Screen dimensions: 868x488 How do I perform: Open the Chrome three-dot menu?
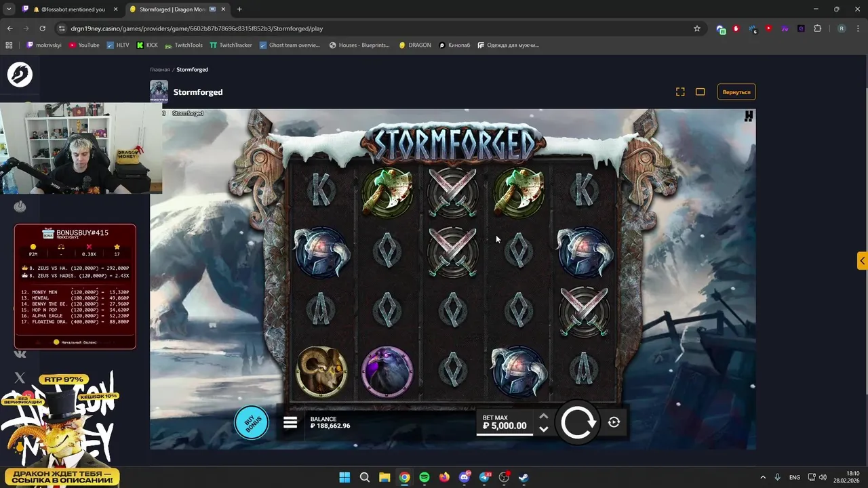pos(858,28)
